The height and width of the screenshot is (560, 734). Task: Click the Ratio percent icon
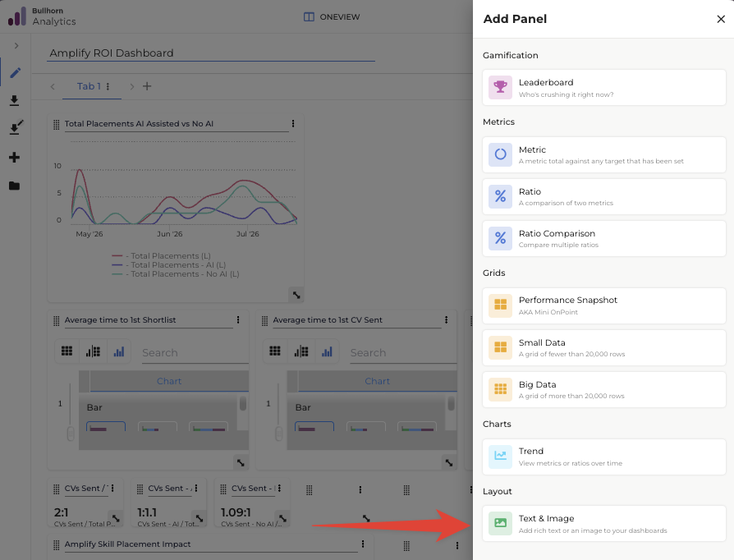point(500,196)
